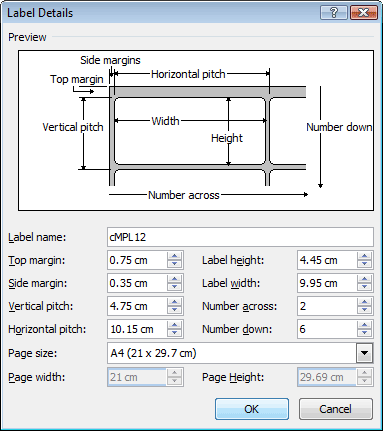Increase the Label width value
This screenshot has width=383, height=431.
tap(364, 279)
